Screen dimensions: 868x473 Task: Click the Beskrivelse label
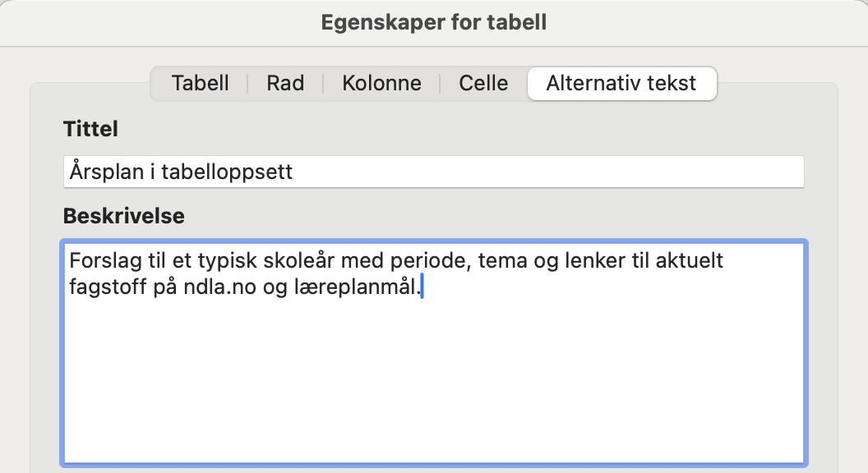point(125,216)
